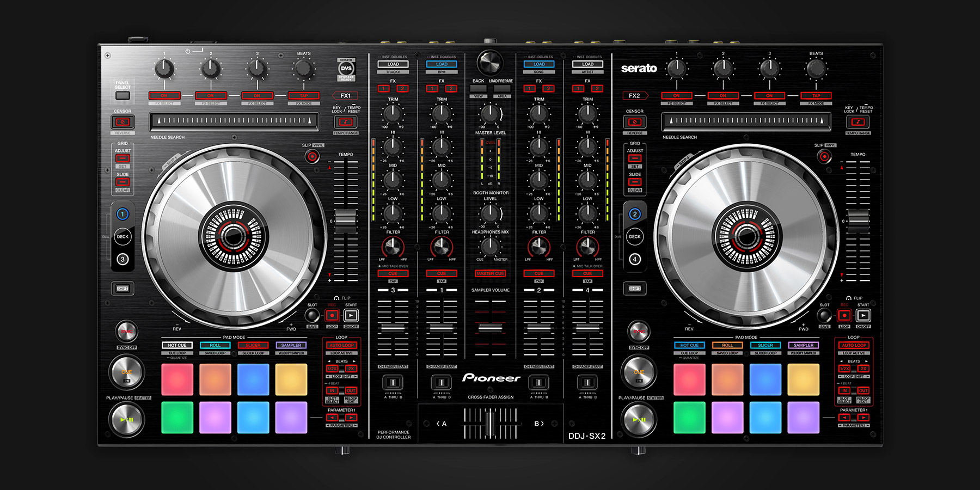Click the HEADPHONES MIX knob

tap(490, 246)
